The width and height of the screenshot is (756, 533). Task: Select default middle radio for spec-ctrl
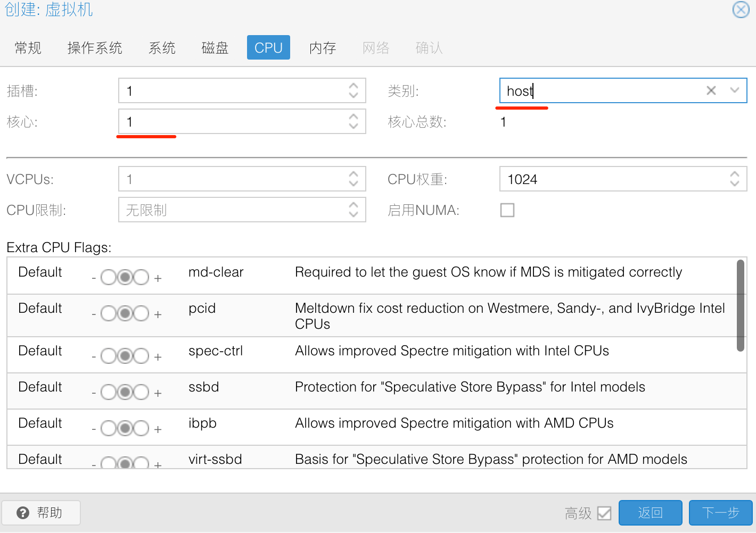click(125, 356)
